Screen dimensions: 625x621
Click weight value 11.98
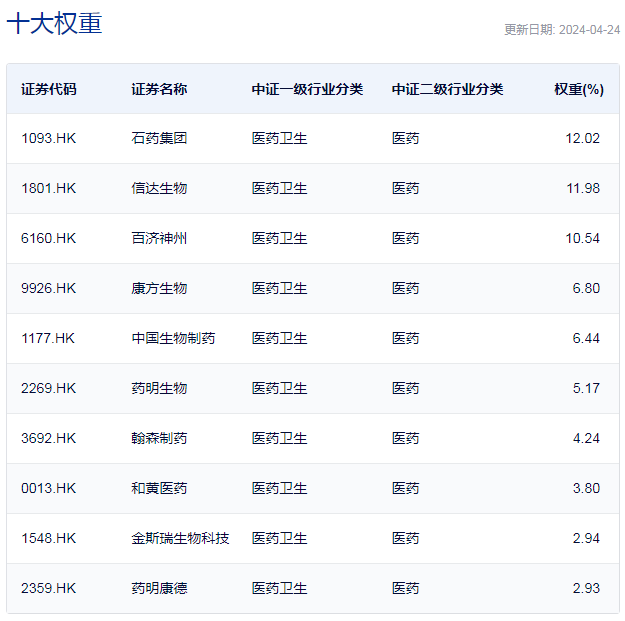click(583, 188)
